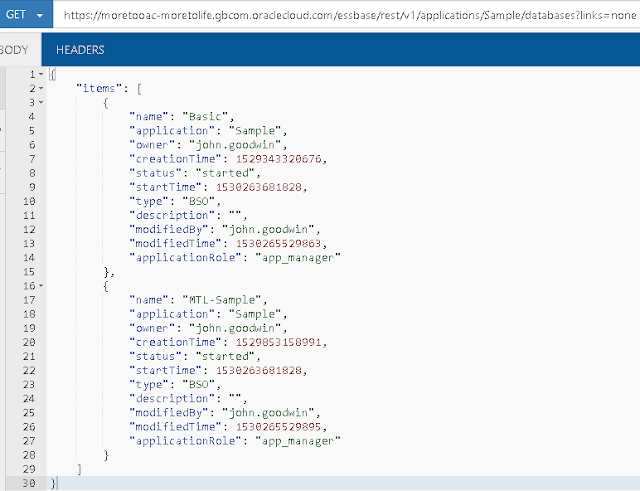Switch to the HEADERS tab
Viewport: 640px width, 491px height.
tap(80, 50)
